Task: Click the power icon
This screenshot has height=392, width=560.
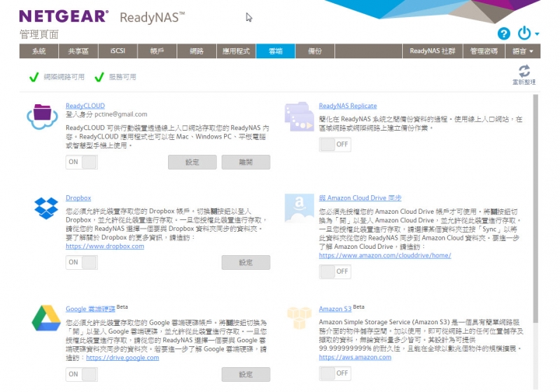Action: pos(524,33)
